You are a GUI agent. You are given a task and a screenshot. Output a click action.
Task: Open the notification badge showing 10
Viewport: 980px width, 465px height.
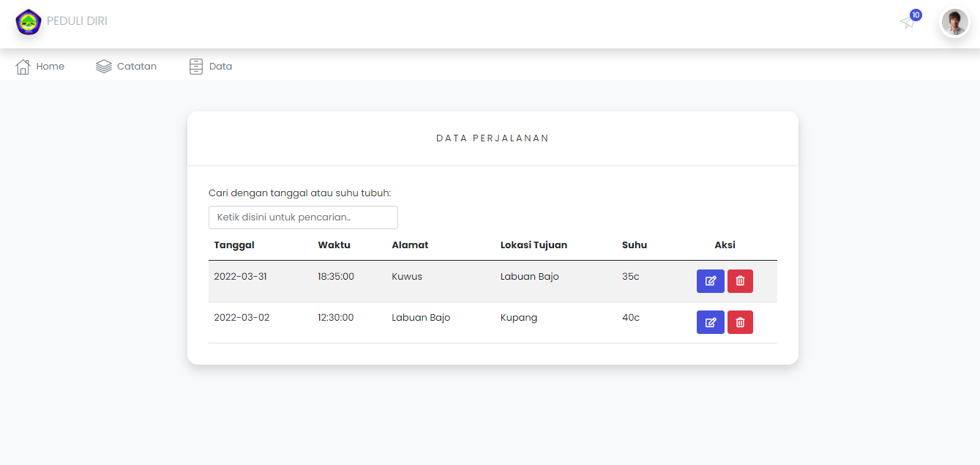915,14
